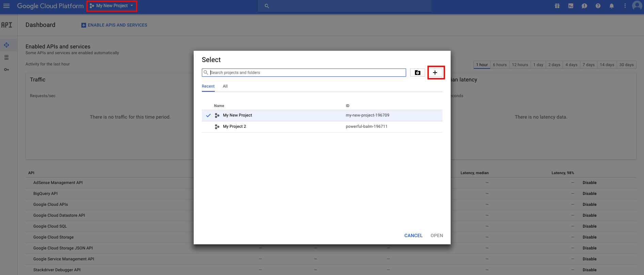Disable Google Service Management API
This screenshot has height=275, width=644.
(590, 259)
